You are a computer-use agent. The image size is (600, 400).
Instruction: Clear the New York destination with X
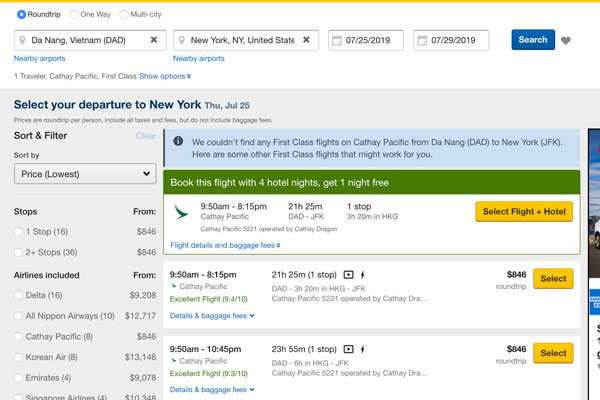pyautogui.click(x=306, y=40)
